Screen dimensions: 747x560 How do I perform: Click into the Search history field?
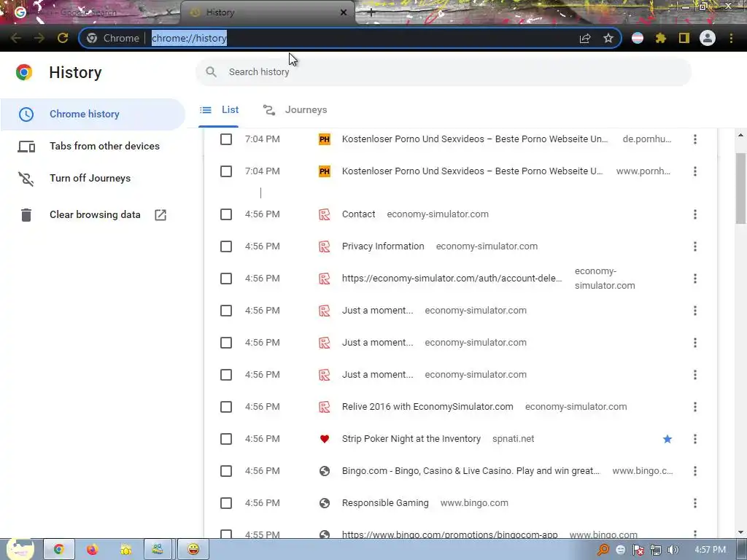[443, 72]
